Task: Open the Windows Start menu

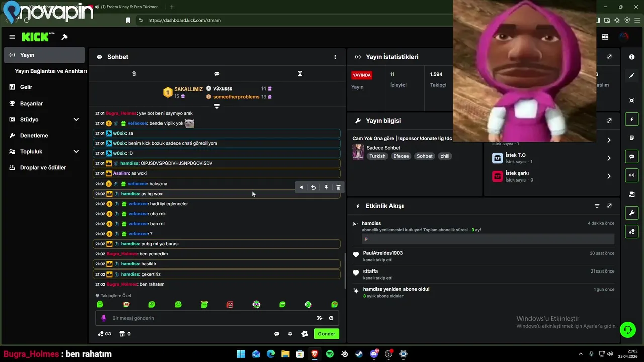Action: [241, 354]
